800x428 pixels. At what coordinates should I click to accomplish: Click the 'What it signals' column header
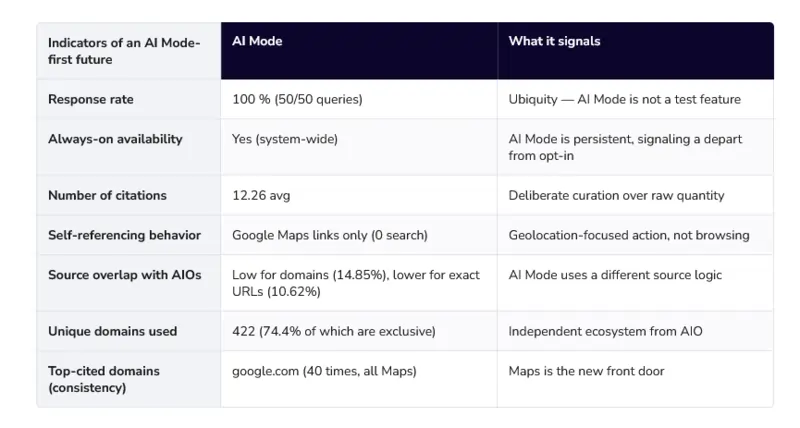[636, 51]
